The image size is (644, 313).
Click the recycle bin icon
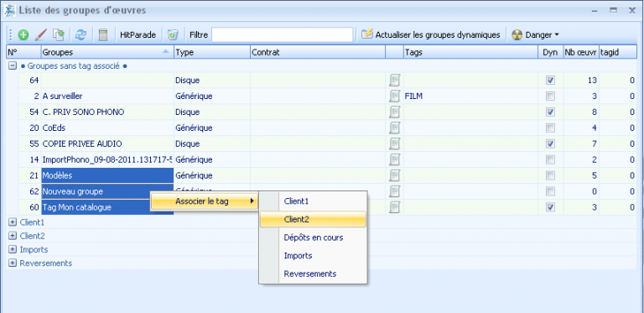click(x=173, y=35)
